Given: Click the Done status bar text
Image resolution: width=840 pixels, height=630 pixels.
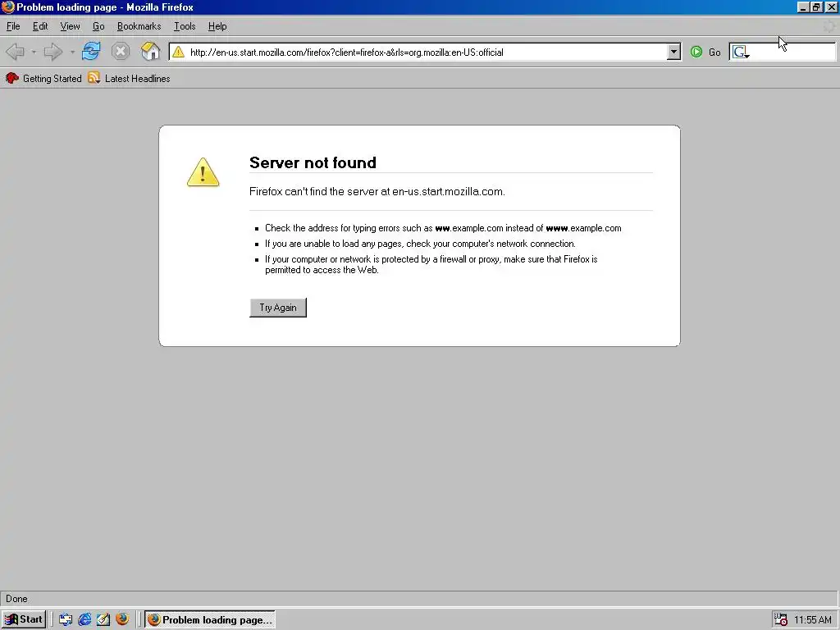Looking at the screenshot, I should pos(16,598).
